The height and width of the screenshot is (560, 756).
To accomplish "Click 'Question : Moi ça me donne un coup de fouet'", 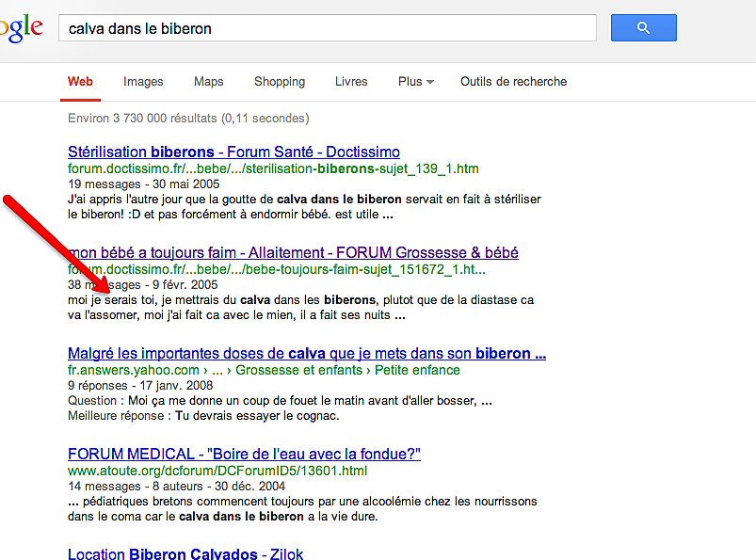I will (281, 401).
